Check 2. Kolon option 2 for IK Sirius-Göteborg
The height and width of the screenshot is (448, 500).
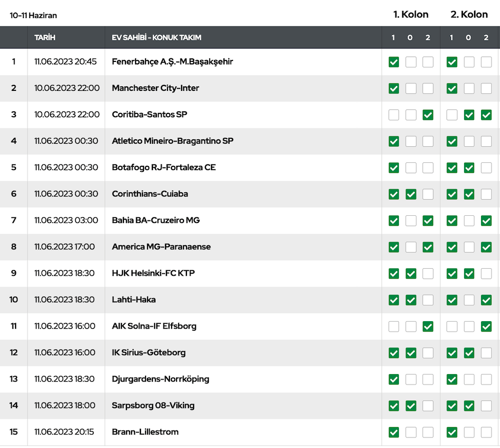click(x=486, y=353)
